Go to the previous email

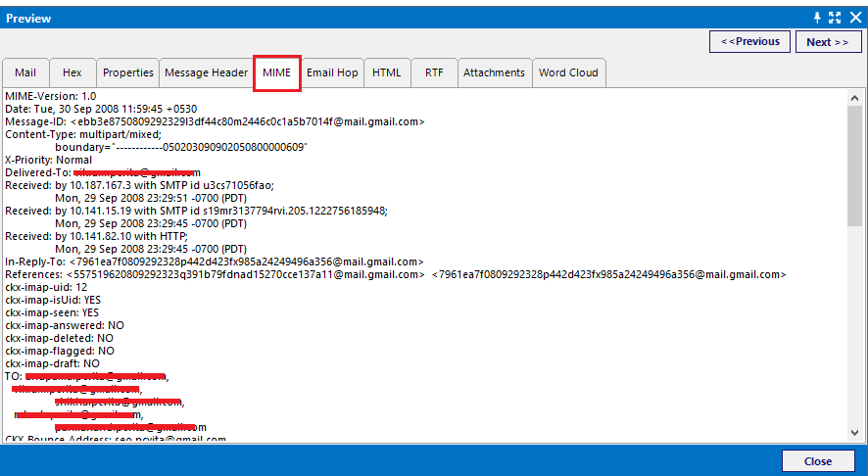(750, 41)
